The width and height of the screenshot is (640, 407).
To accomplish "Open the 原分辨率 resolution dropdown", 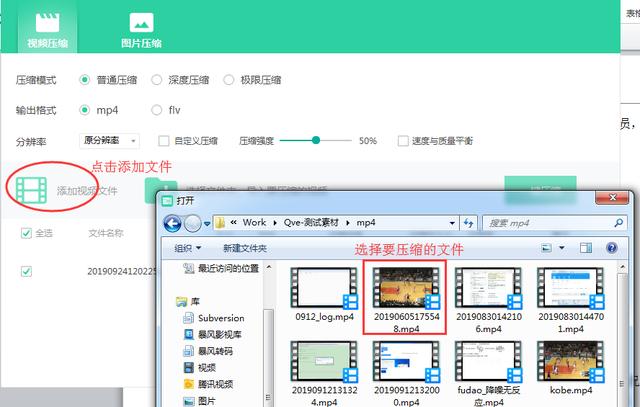I will pyautogui.click(x=110, y=141).
